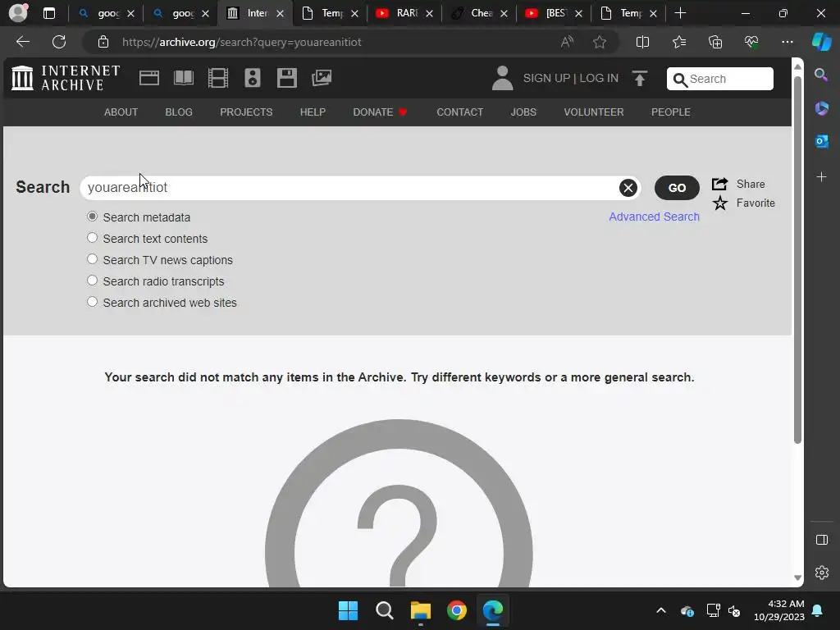Click the top-right Search input box

pyautogui.click(x=720, y=79)
